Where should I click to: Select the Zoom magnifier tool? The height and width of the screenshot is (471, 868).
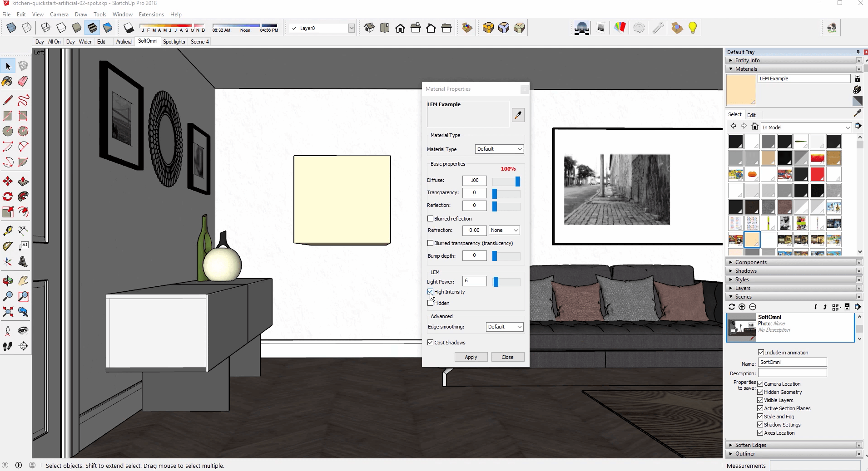(x=8, y=296)
